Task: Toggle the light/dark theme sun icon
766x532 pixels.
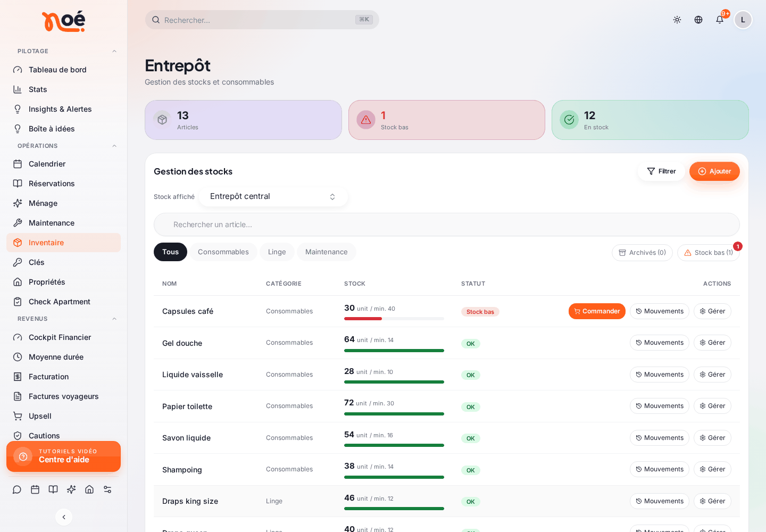Action: click(677, 20)
